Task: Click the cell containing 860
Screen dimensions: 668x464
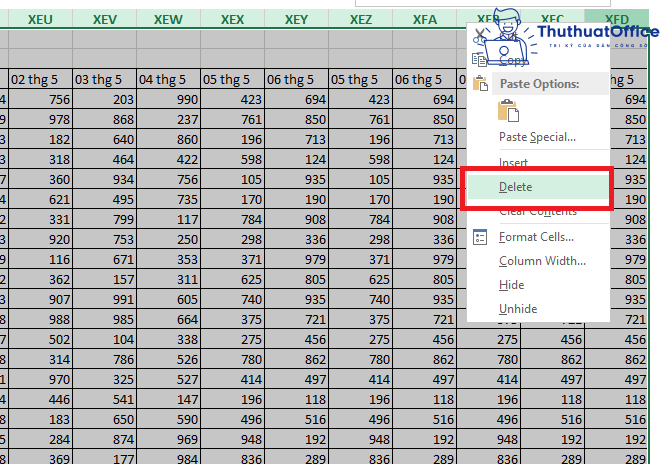Action: pos(169,139)
